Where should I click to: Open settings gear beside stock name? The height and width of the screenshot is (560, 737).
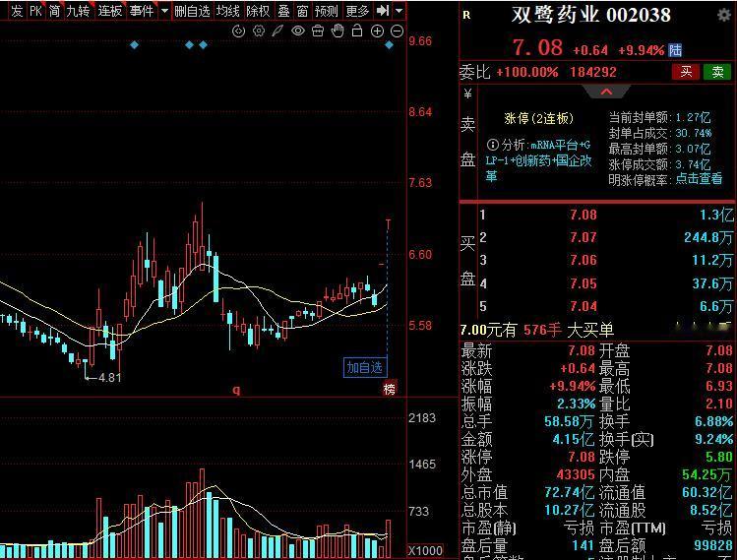tap(724, 15)
